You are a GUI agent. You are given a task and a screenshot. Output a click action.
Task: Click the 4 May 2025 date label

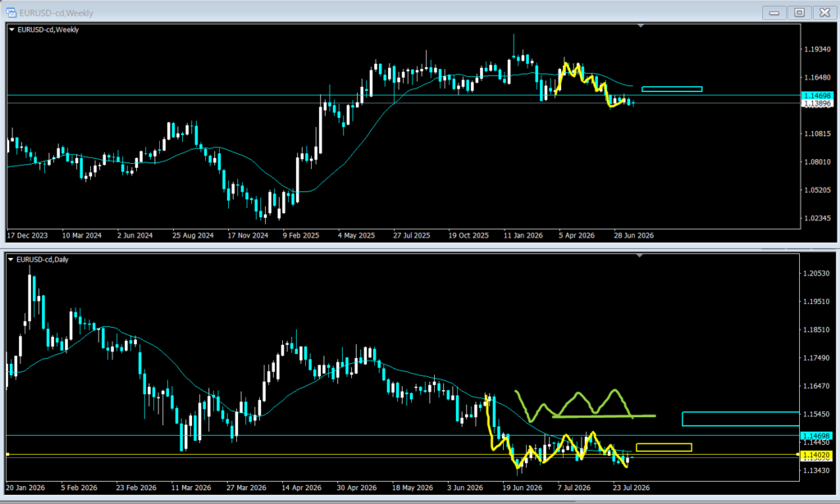pyautogui.click(x=356, y=235)
